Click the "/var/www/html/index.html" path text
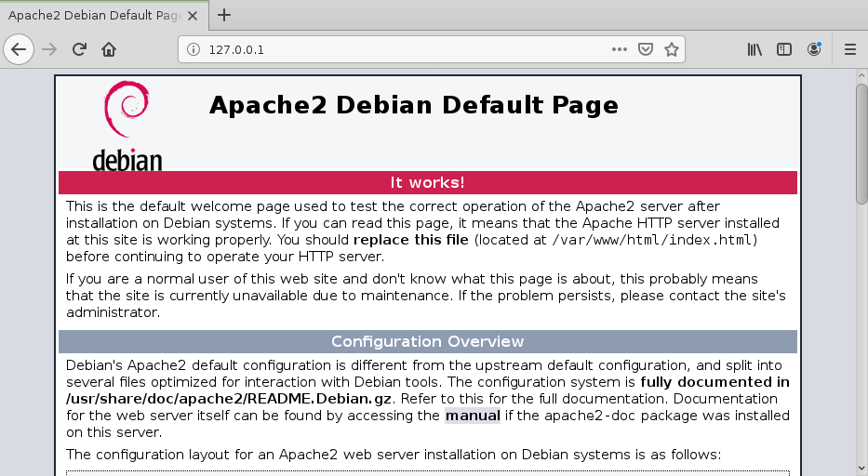This screenshot has height=476, width=868. tap(651, 240)
